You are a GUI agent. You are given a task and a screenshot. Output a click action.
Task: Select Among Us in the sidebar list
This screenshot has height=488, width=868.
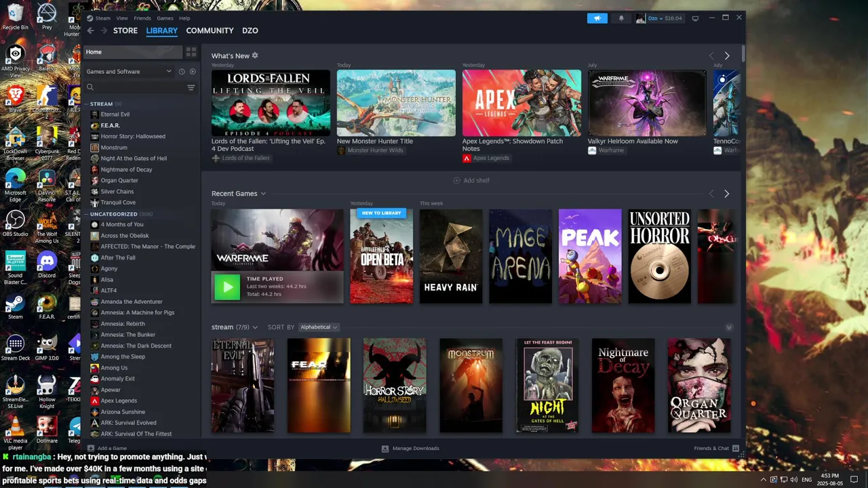click(114, 367)
